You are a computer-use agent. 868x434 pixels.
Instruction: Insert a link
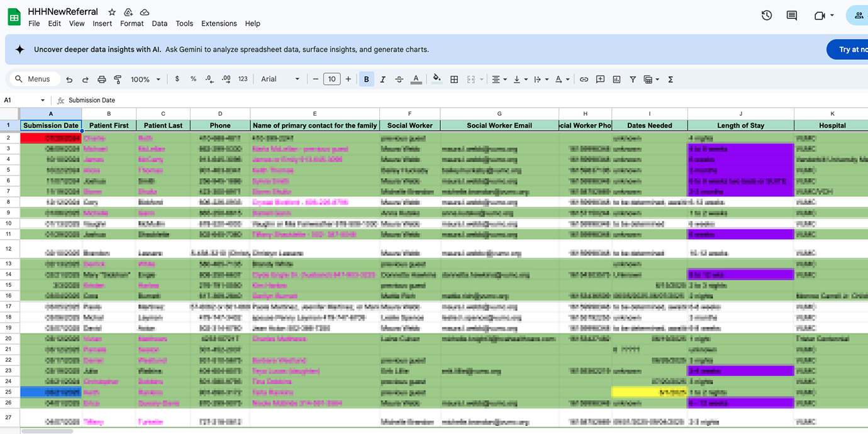pos(584,79)
